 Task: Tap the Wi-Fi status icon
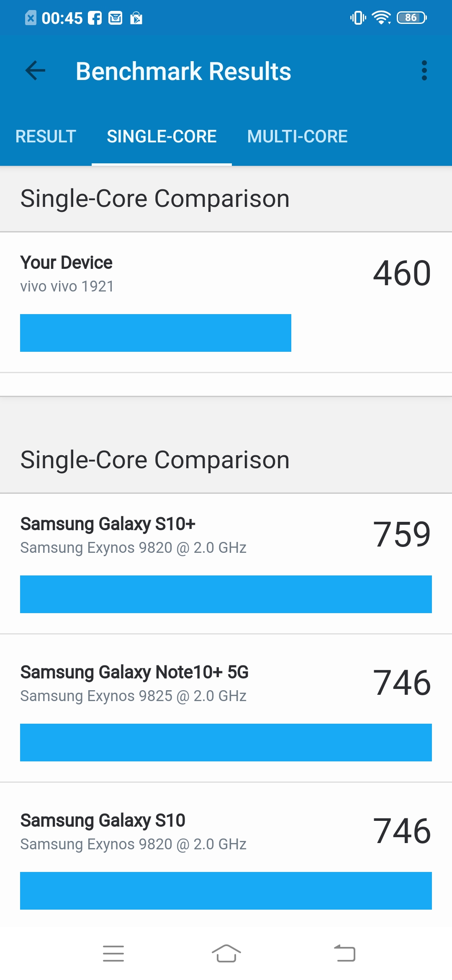(x=381, y=18)
